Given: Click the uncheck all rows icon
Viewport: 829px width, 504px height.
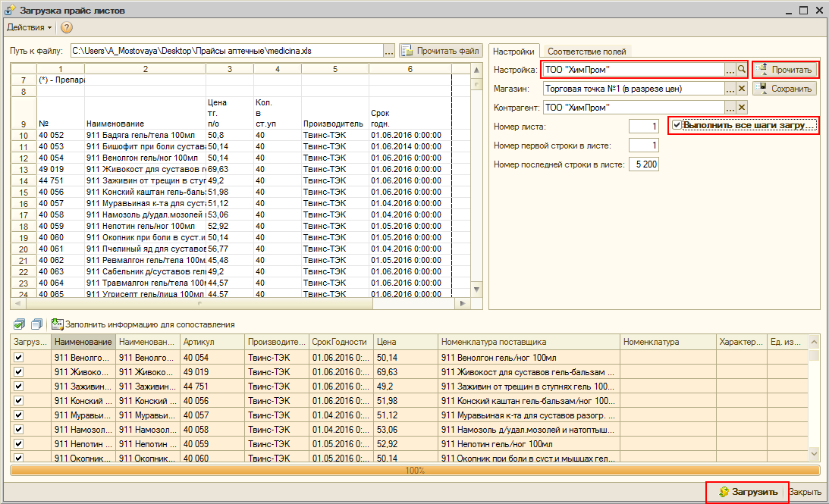Looking at the screenshot, I should (x=36, y=324).
